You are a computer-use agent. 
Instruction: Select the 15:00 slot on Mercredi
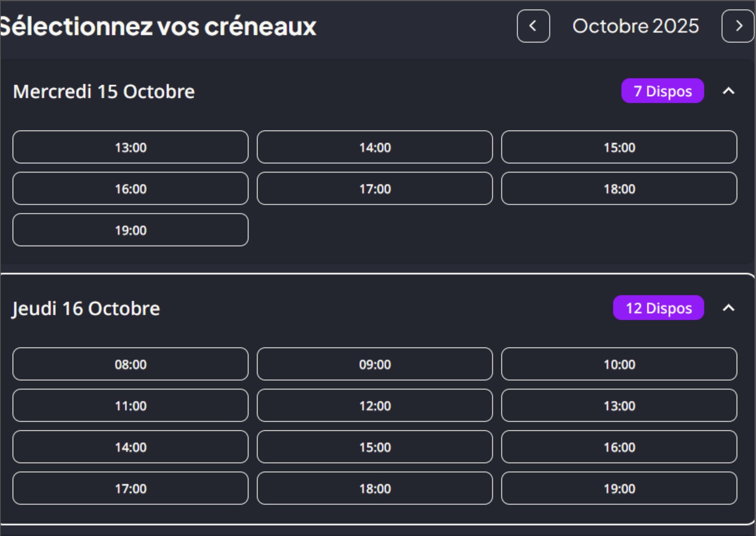619,147
